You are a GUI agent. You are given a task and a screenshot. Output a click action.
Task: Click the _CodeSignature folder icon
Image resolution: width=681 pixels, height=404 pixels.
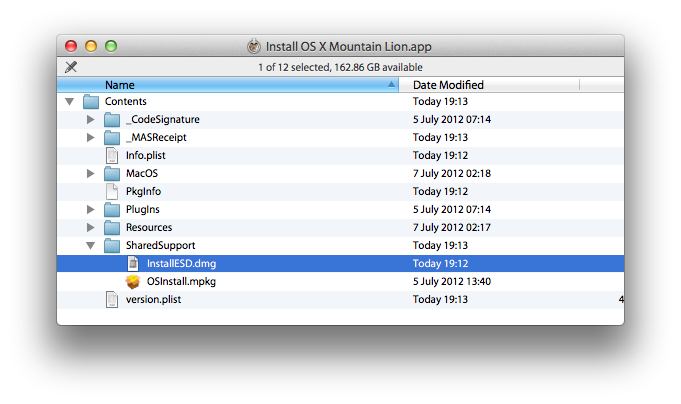tap(112, 119)
